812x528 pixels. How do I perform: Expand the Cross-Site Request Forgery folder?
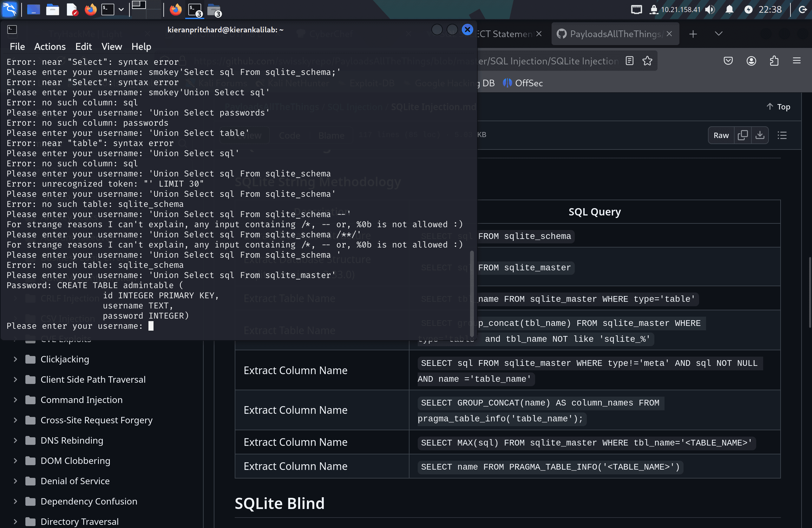click(x=15, y=420)
